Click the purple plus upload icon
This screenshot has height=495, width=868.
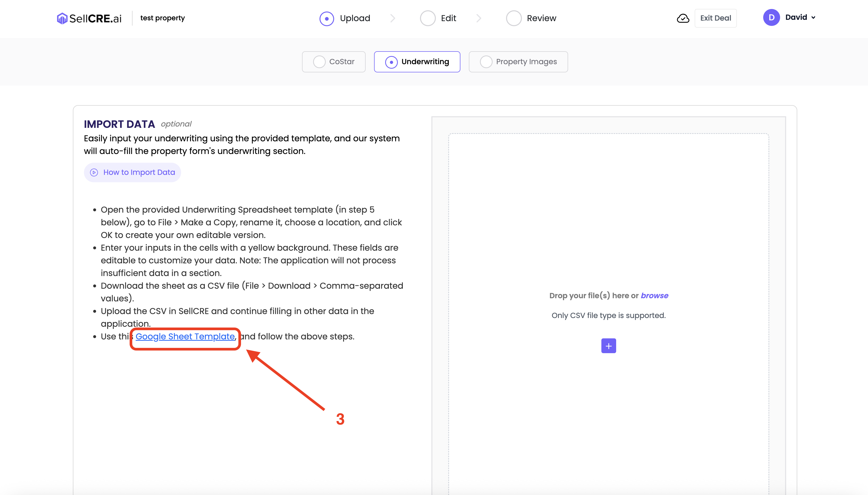click(x=608, y=346)
